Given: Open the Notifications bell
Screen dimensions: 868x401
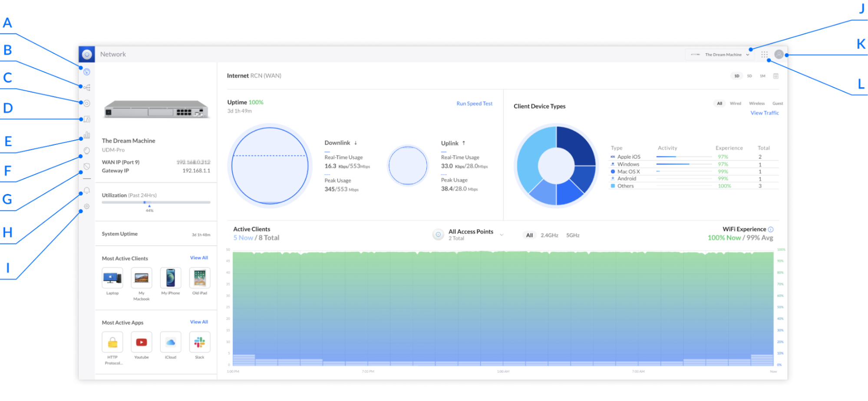Looking at the screenshot, I should [x=87, y=191].
